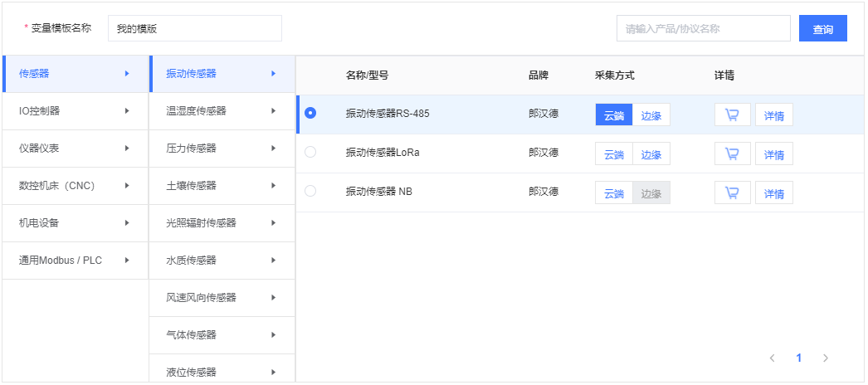Click cart icon for 振动传感器RS-485

pyautogui.click(x=732, y=115)
